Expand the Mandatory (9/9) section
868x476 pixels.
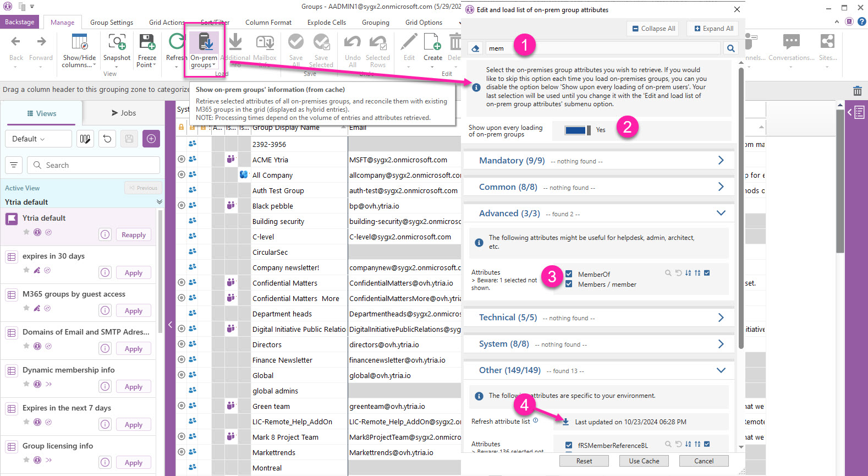click(721, 160)
